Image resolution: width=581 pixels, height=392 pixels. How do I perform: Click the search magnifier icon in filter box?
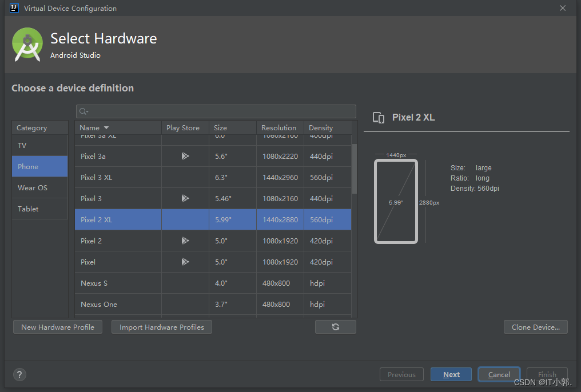83,111
